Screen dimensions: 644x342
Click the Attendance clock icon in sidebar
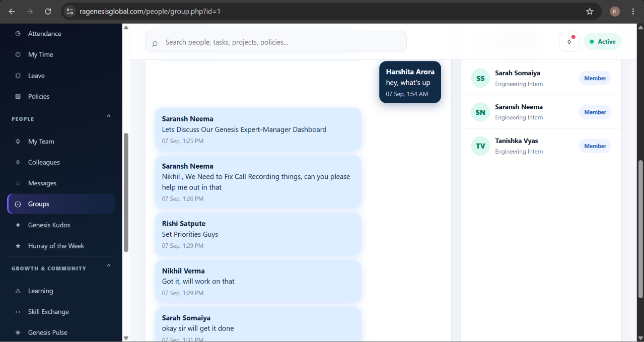[x=18, y=34]
